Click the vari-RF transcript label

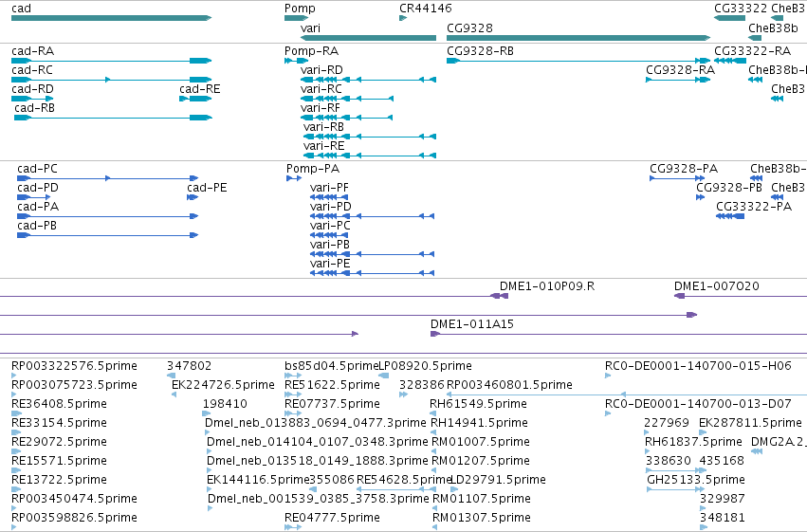point(321,108)
